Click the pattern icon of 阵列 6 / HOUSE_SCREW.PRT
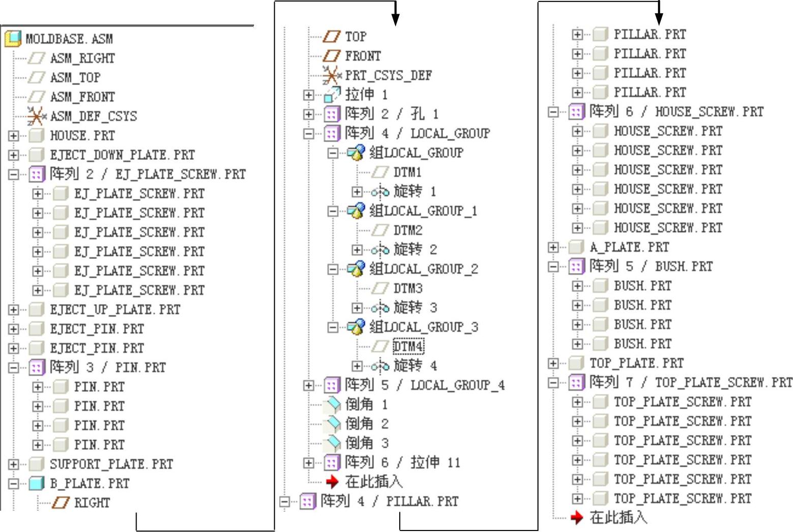The width and height of the screenshot is (793, 532). (576, 111)
